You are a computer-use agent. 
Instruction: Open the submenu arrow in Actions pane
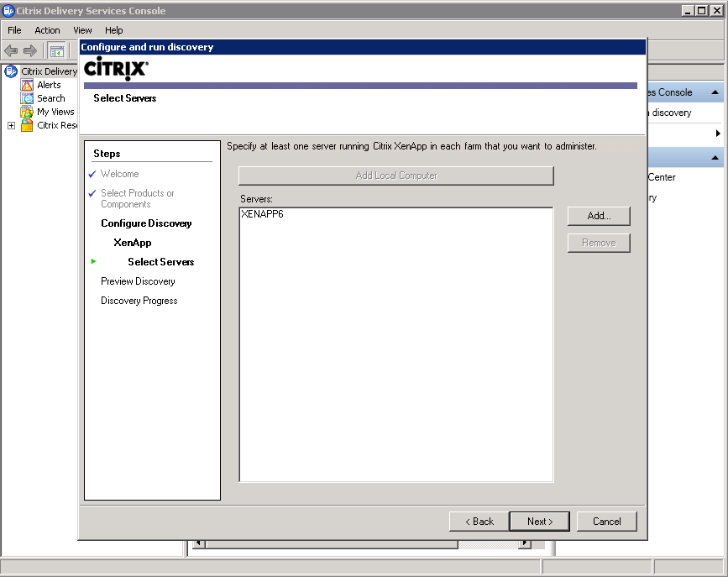tap(718, 134)
